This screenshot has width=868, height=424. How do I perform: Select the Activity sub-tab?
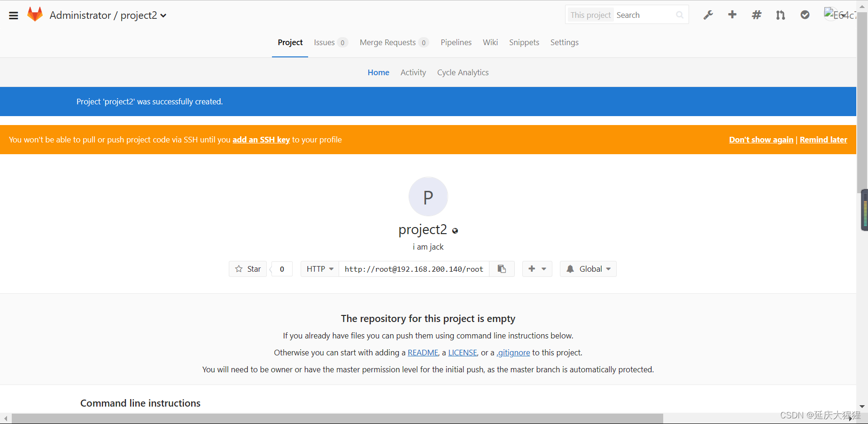pyautogui.click(x=413, y=72)
